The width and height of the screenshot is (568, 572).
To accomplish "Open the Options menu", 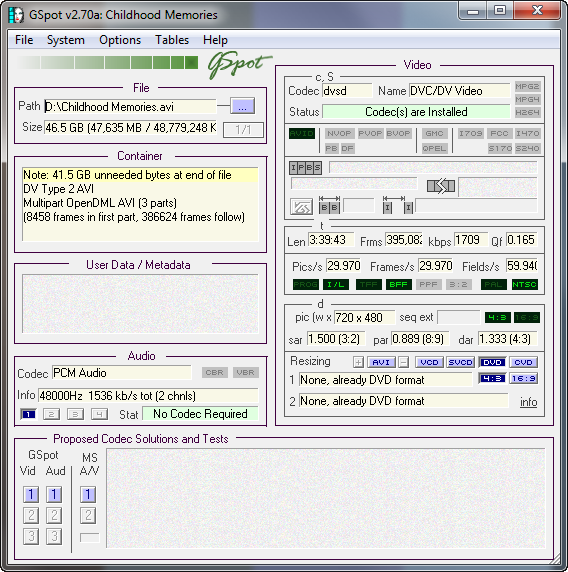I will click(x=120, y=40).
